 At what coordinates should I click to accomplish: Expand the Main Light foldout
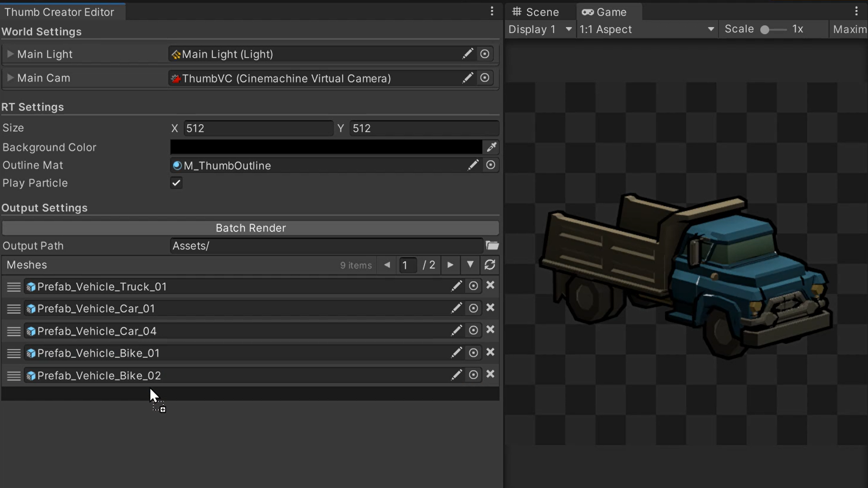pyautogui.click(x=10, y=54)
